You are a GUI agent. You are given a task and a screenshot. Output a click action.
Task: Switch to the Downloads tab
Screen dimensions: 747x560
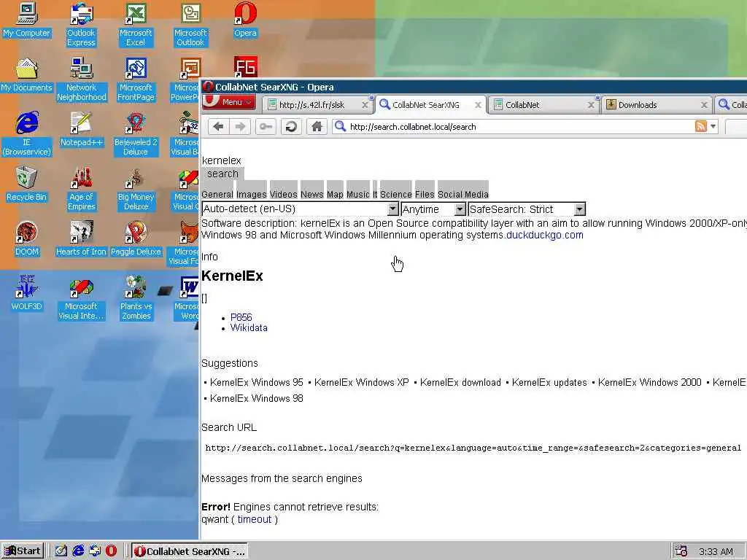point(657,105)
